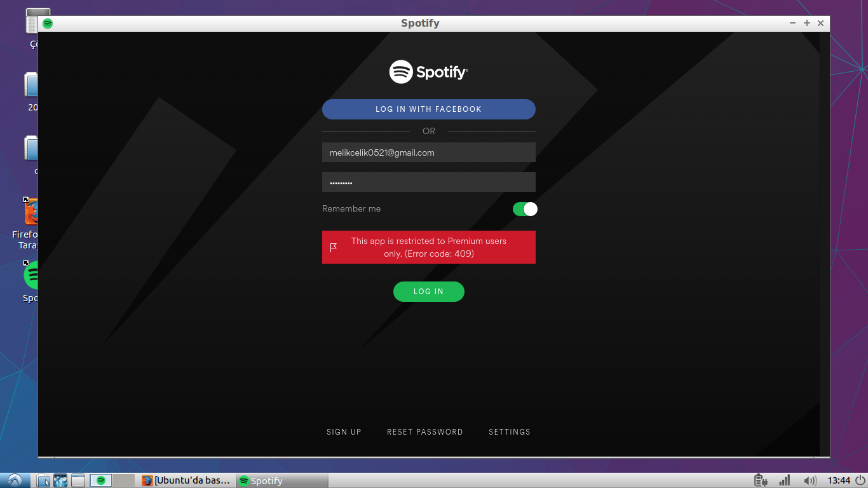Screen dimensions: 868x488
Task: Turn off the Remember me switch
Action: click(525, 209)
